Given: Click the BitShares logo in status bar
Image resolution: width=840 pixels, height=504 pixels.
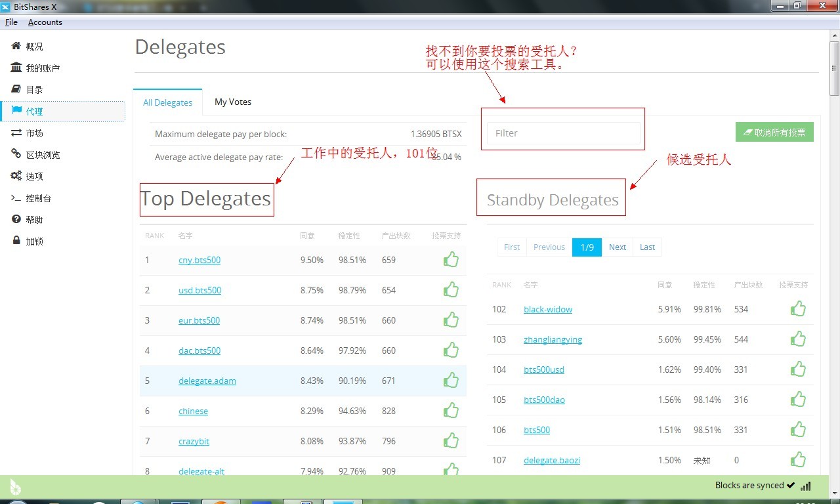Looking at the screenshot, I should coord(15,486).
